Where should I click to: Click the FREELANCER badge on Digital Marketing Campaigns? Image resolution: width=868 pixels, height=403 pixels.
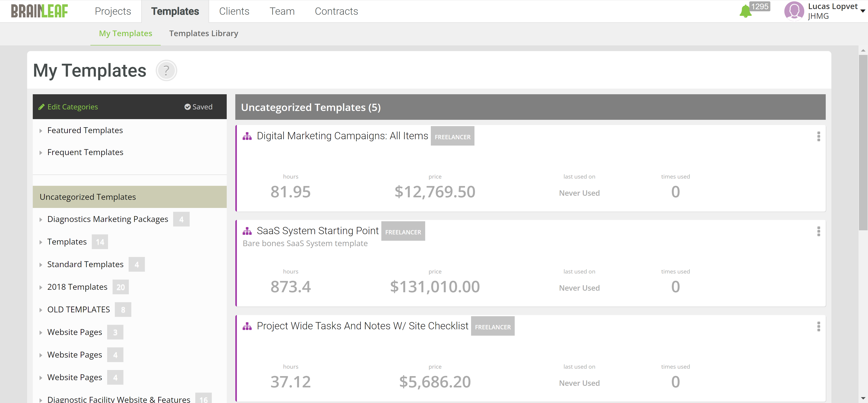(453, 136)
